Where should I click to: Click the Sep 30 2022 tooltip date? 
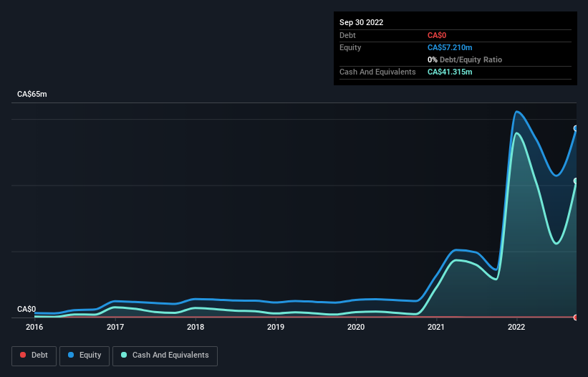coord(361,22)
